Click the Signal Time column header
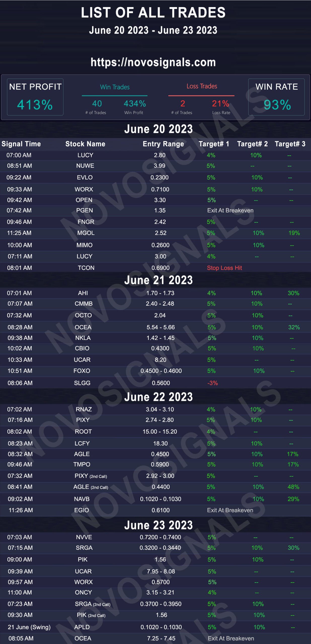311x644 pixels. pyautogui.click(x=21, y=144)
